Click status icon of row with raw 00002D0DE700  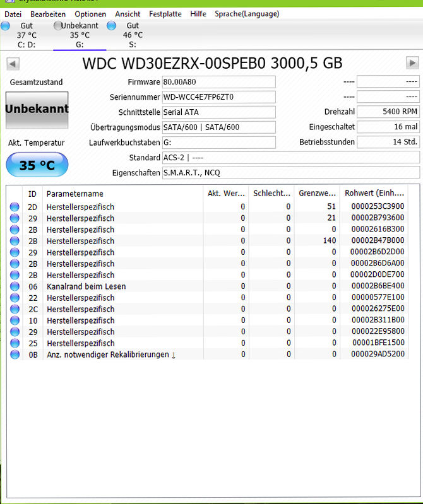pyautogui.click(x=15, y=275)
